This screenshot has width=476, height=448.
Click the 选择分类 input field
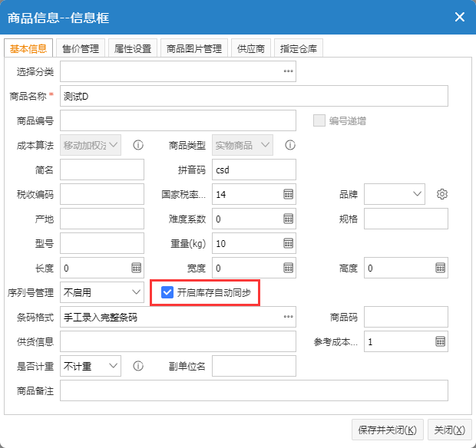(x=178, y=71)
